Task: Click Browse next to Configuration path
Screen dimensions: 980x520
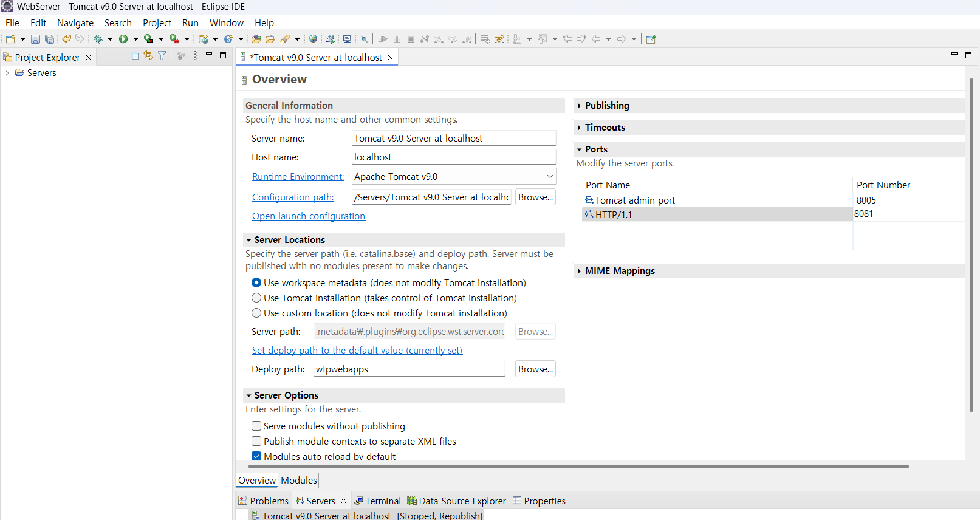Action: (535, 197)
